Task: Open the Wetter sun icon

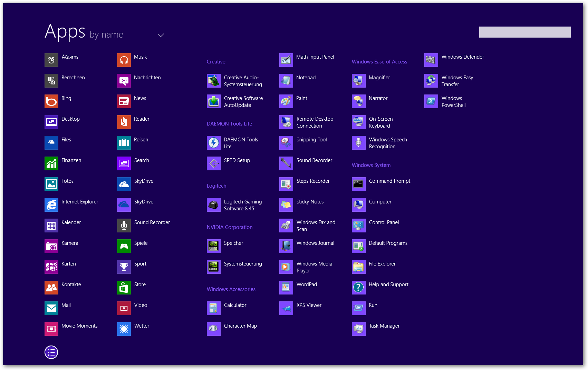Action: pyautogui.click(x=124, y=329)
